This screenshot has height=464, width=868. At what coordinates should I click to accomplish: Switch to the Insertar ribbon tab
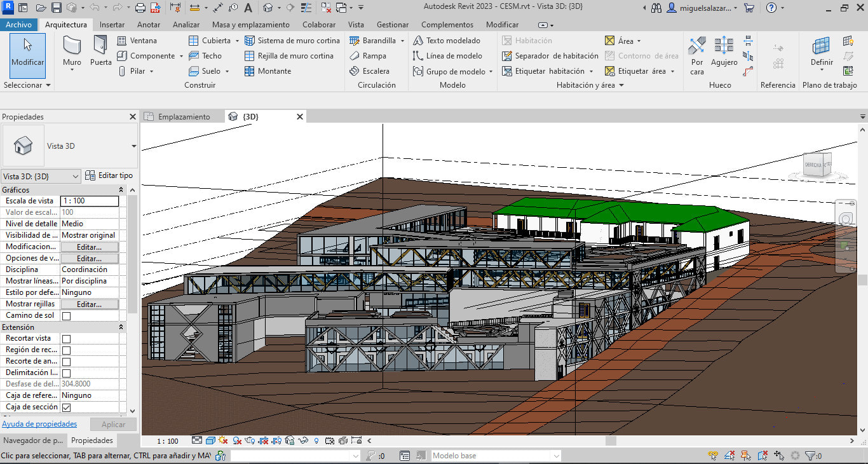tap(112, 25)
